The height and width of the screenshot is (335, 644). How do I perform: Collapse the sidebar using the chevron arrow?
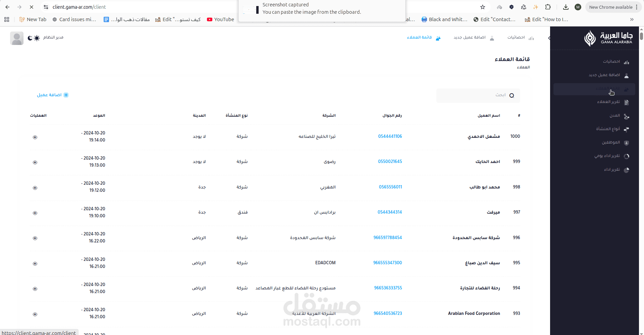[549, 38]
